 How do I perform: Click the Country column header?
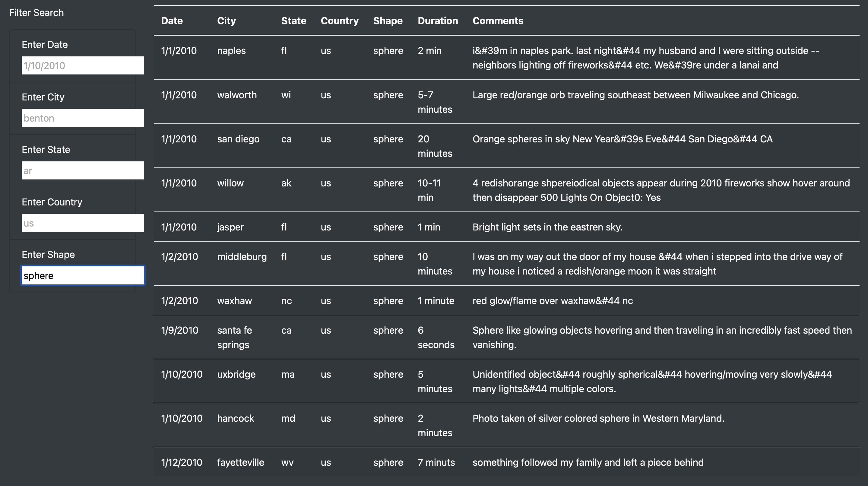point(340,21)
